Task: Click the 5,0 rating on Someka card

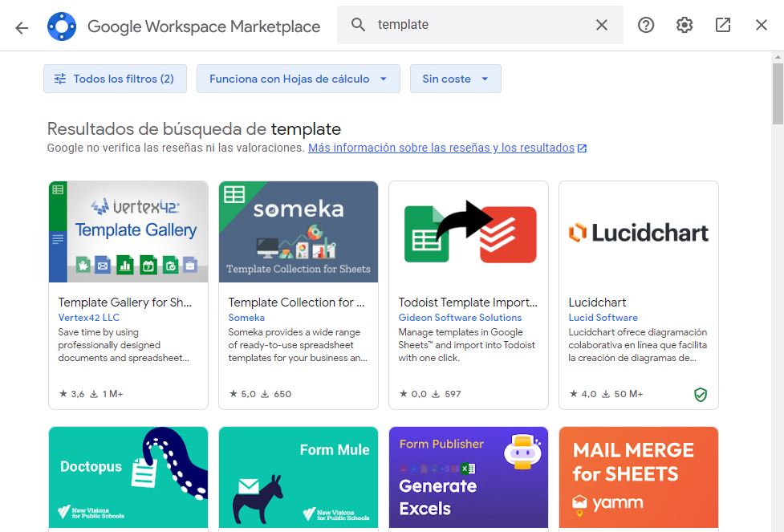Action: click(242, 394)
